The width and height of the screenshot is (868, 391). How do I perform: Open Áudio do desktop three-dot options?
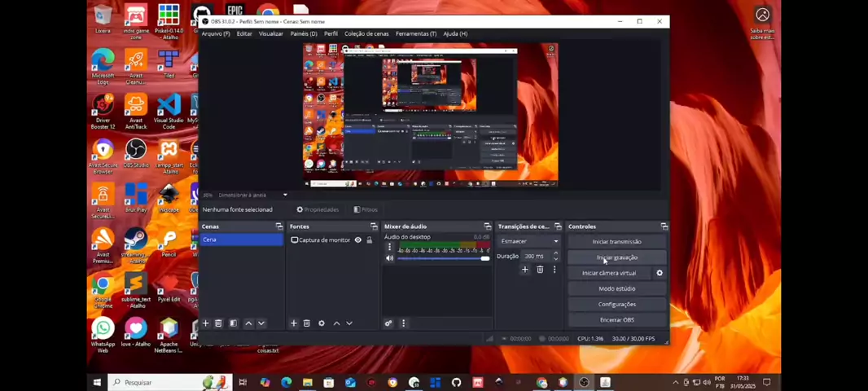pyautogui.click(x=389, y=247)
